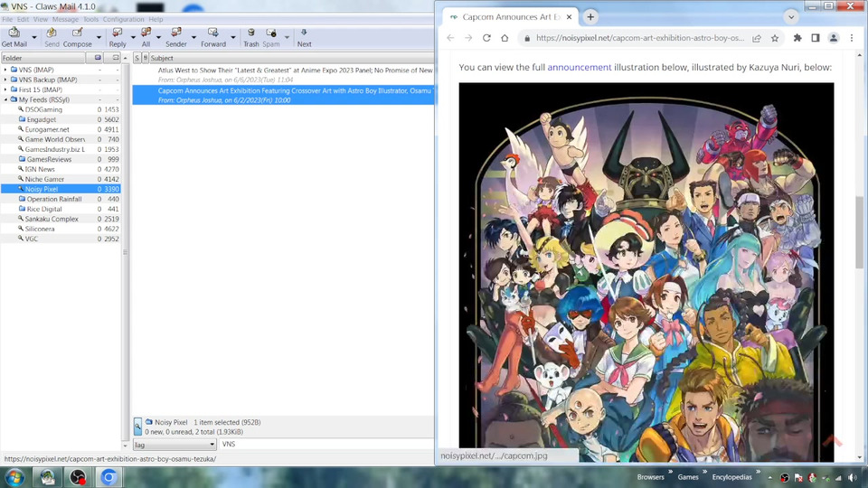
Task: Click the browser Back arrow
Action: pos(450,38)
